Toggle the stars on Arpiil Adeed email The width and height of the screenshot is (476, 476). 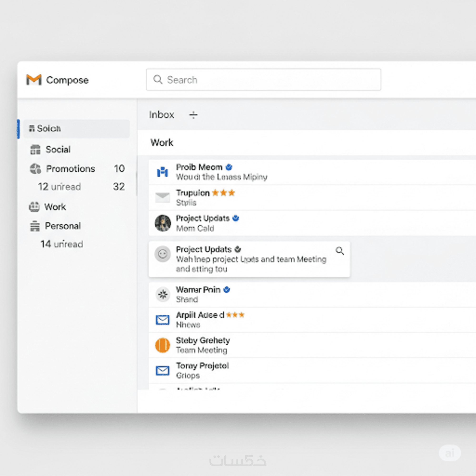pos(235,315)
